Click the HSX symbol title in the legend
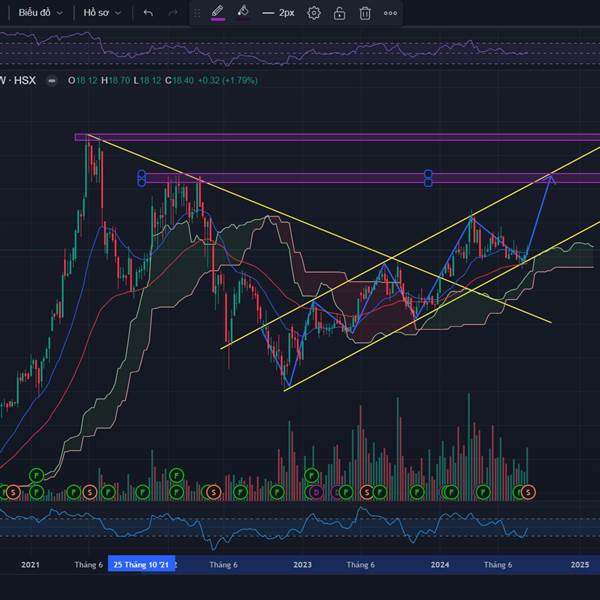The height and width of the screenshot is (600, 600). 18,80
